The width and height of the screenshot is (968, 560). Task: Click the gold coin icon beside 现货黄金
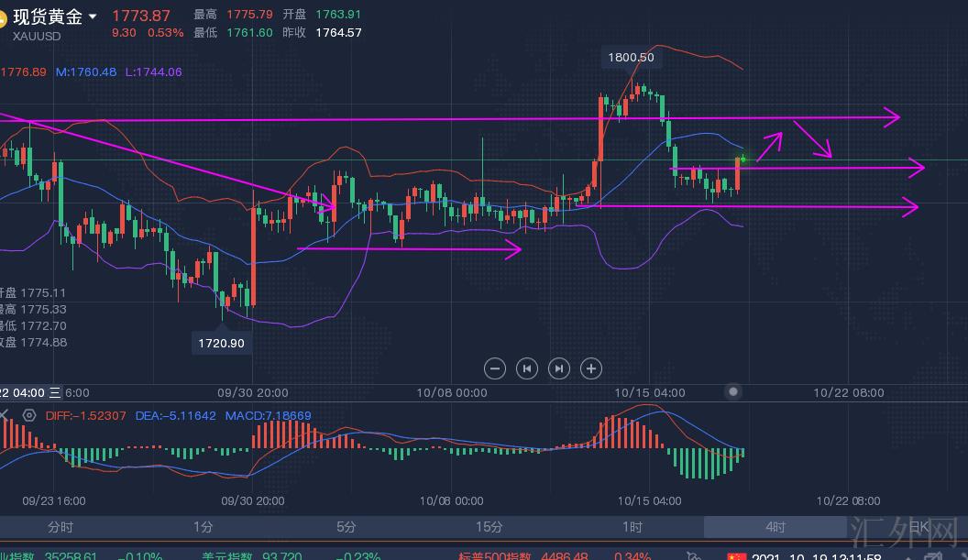[3, 17]
